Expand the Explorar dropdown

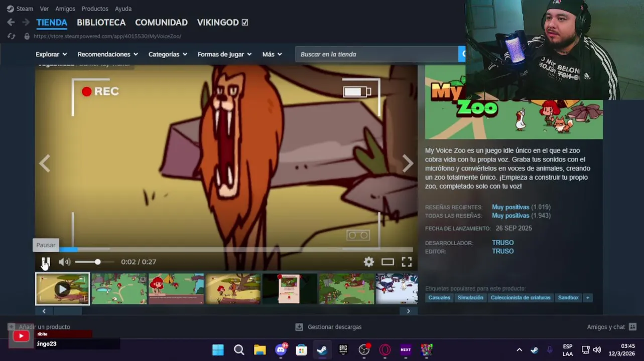pos(51,54)
